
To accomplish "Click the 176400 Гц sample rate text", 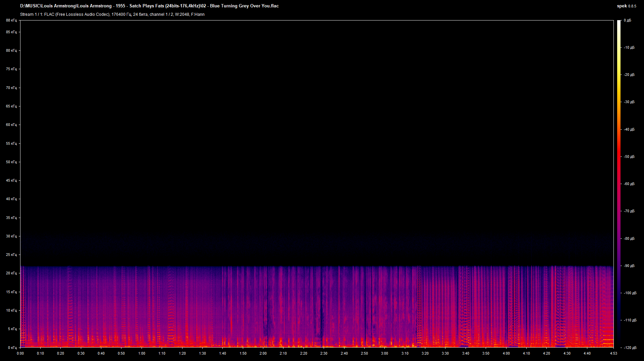I will pyautogui.click(x=121, y=14).
